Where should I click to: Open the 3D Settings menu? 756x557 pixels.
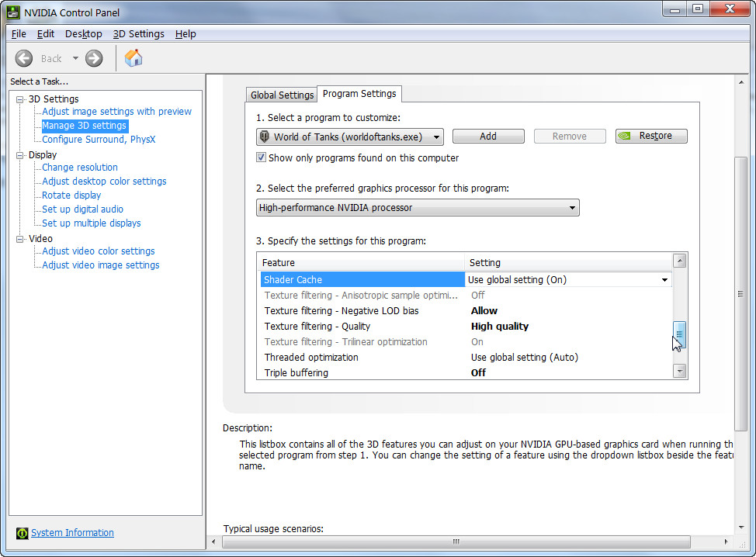pyautogui.click(x=138, y=33)
